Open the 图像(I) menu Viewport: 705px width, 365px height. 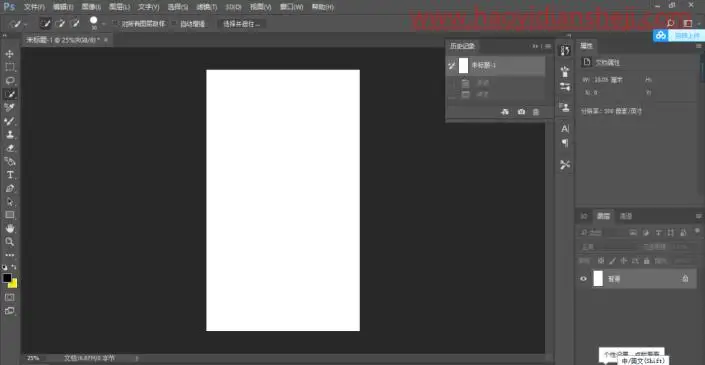point(91,7)
